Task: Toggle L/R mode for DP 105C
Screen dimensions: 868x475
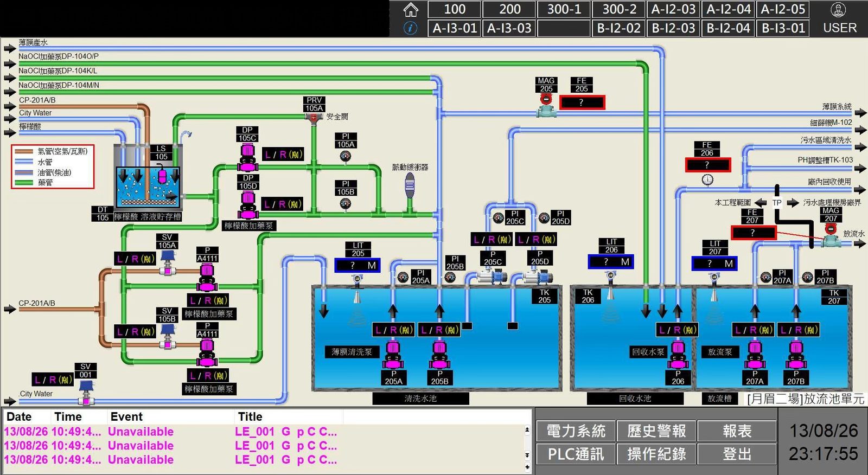Action: pos(283,155)
